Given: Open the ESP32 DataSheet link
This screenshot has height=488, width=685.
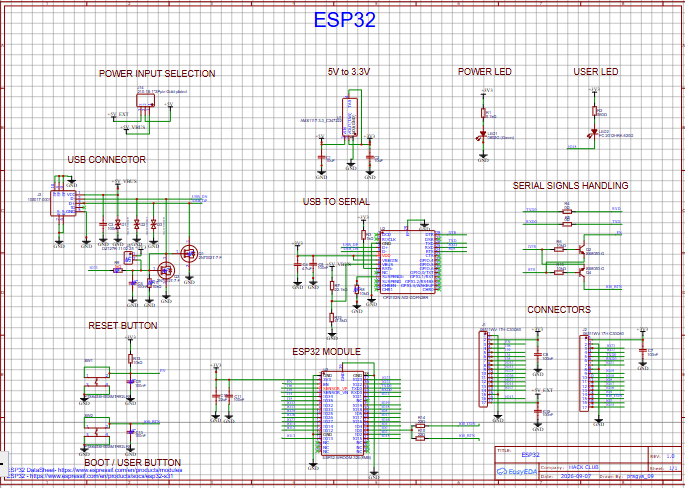Looking at the screenshot, I should coord(95,470).
